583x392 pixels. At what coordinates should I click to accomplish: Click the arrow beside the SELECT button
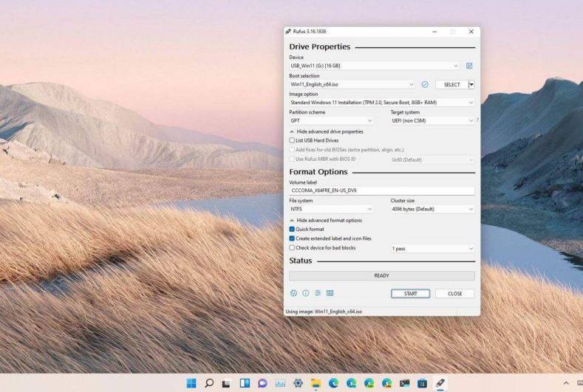[x=471, y=84]
